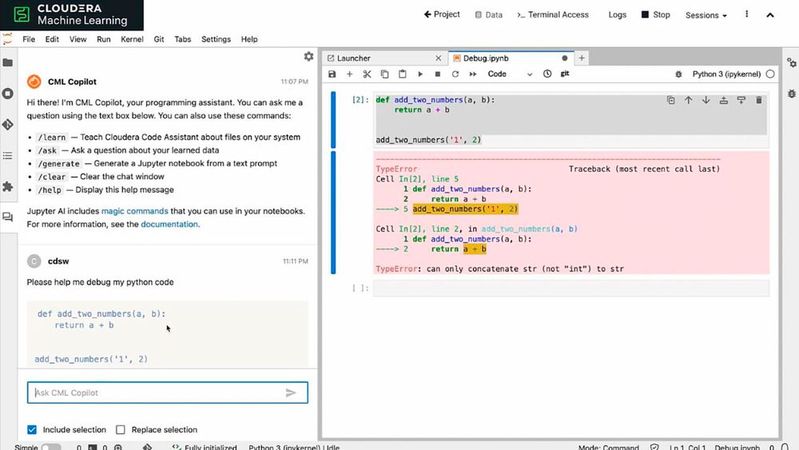
Task: Insert cell below icon in cell toolbar
Action: tap(741, 100)
